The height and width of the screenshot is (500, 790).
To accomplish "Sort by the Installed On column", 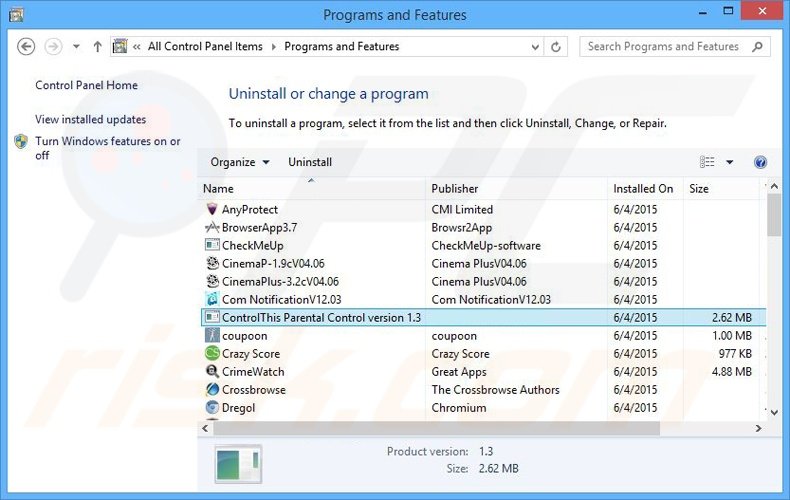I will 645,189.
